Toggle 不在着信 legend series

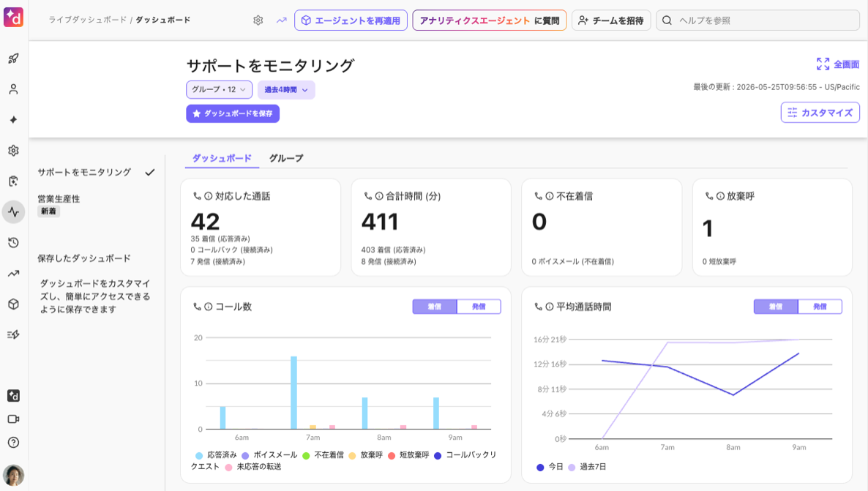coord(323,455)
